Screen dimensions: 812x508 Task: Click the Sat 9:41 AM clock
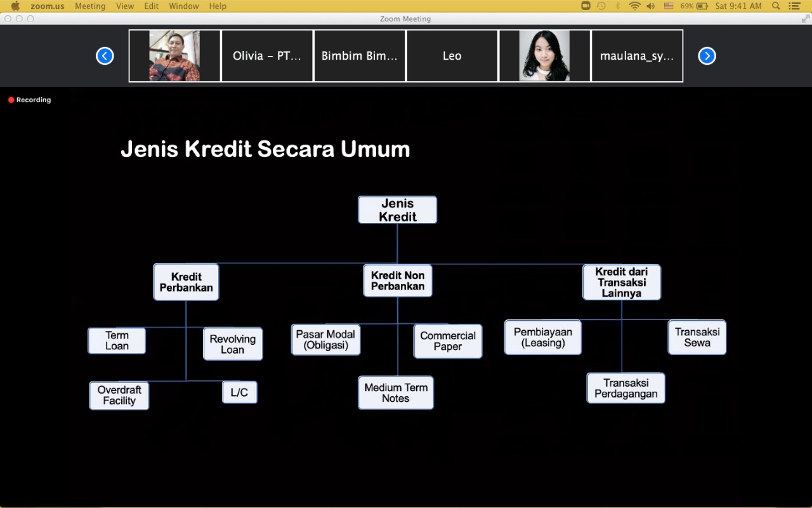point(738,6)
